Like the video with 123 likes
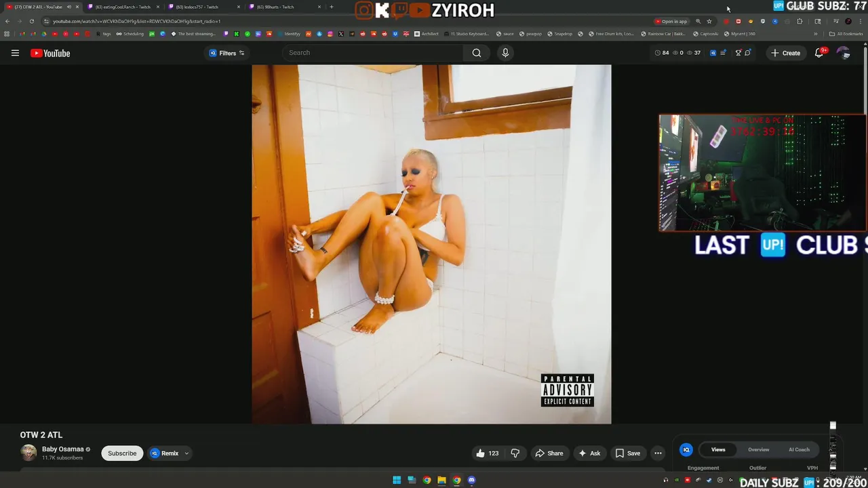 click(488, 453)
